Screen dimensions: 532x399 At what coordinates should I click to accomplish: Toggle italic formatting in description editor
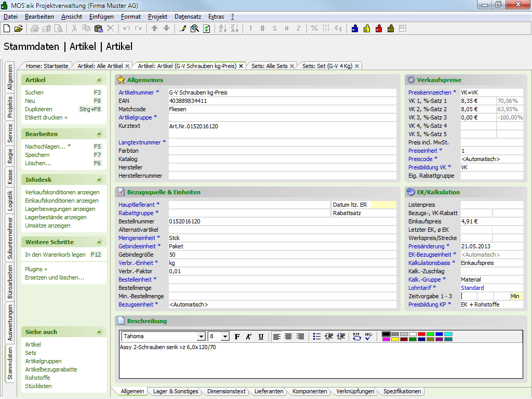[x=249, y=337]
